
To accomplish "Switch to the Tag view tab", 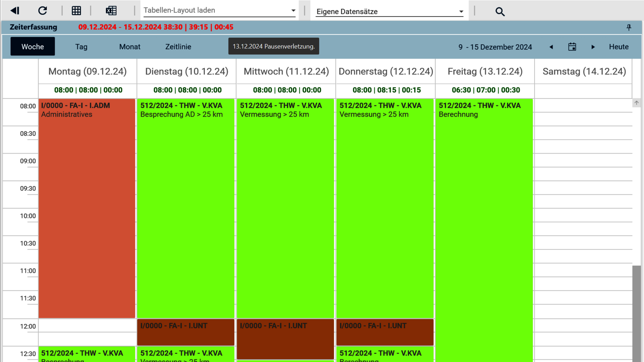I will click(x=81, y=47).
